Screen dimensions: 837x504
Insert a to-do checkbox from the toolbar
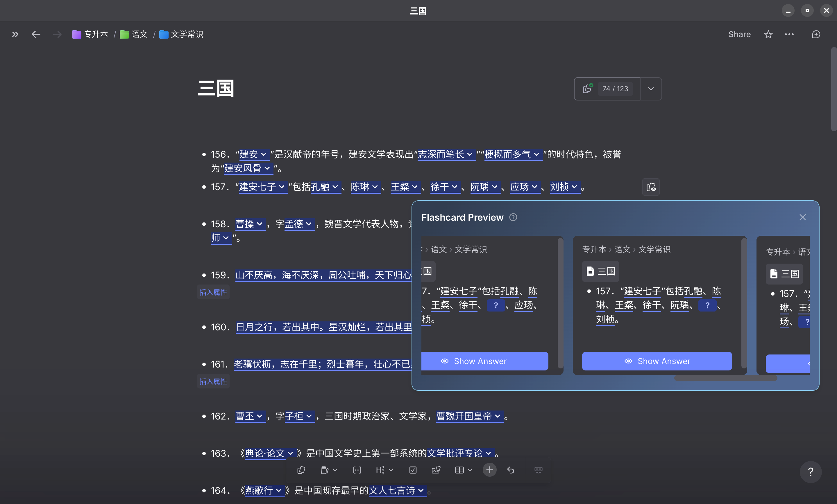click(x=412, y=470)
